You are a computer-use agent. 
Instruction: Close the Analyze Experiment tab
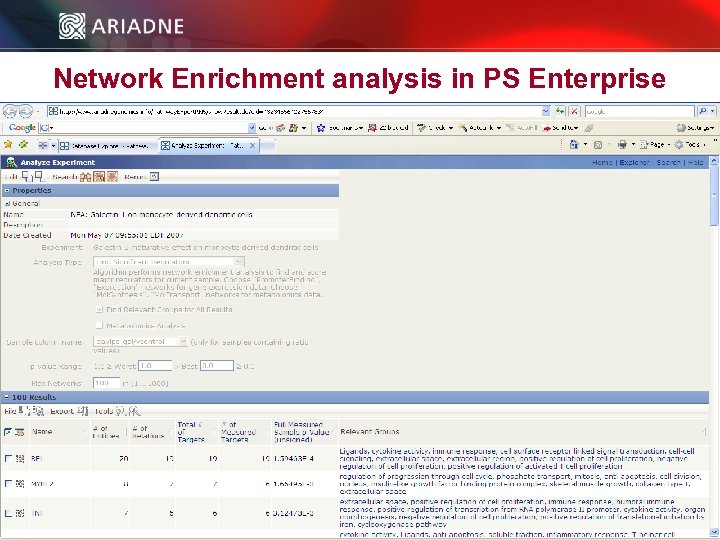pos(252,146)
